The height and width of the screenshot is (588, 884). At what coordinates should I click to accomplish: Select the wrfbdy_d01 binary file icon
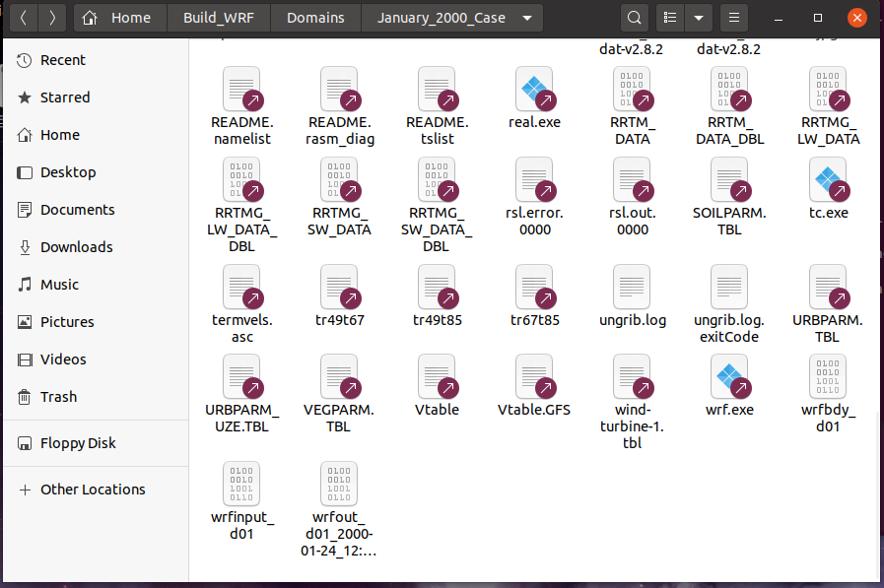click(x=828, y=376)
